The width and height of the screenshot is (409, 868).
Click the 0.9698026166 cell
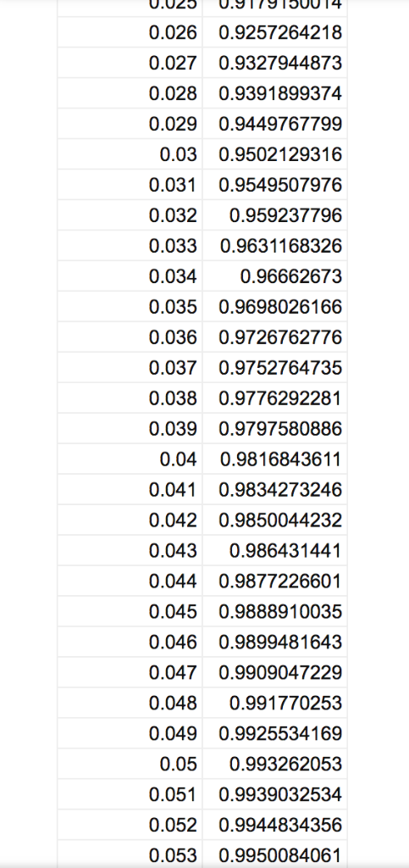(274, 306)
